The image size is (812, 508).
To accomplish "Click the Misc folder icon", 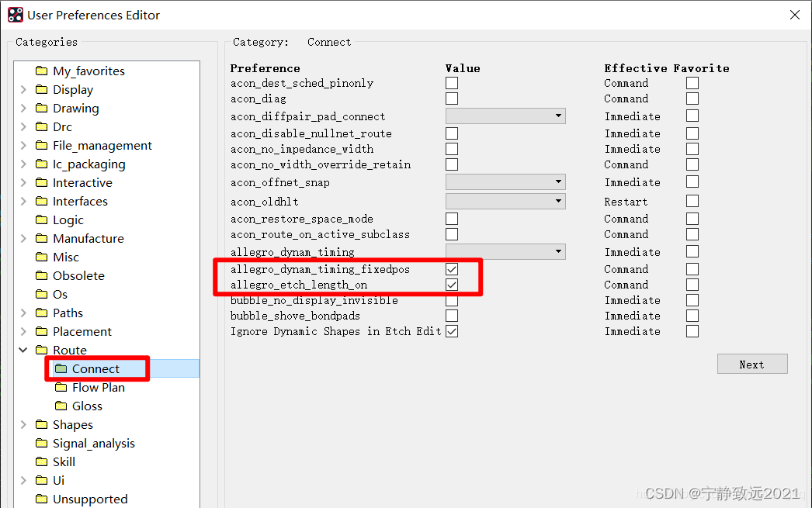I will point(41,257).
